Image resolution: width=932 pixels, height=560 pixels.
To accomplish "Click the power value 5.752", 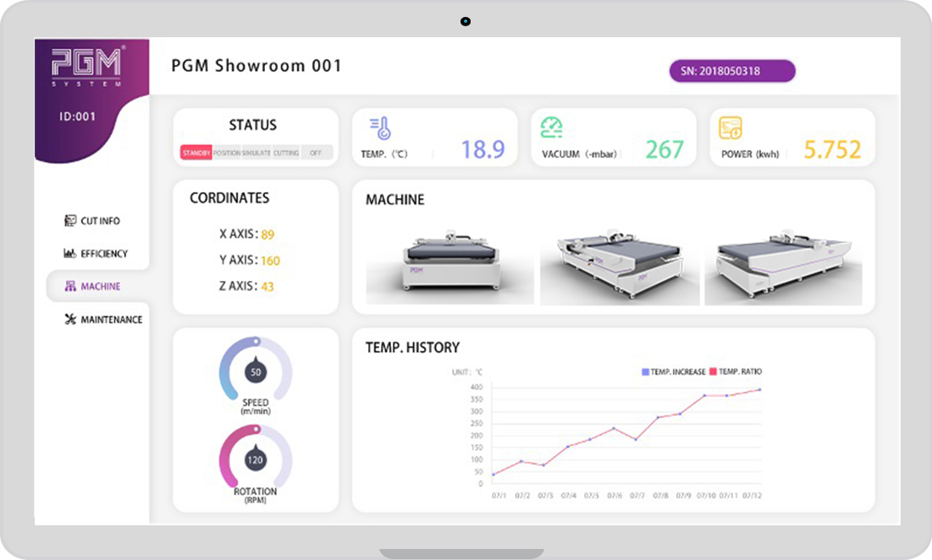I will [x=832, y=149].
